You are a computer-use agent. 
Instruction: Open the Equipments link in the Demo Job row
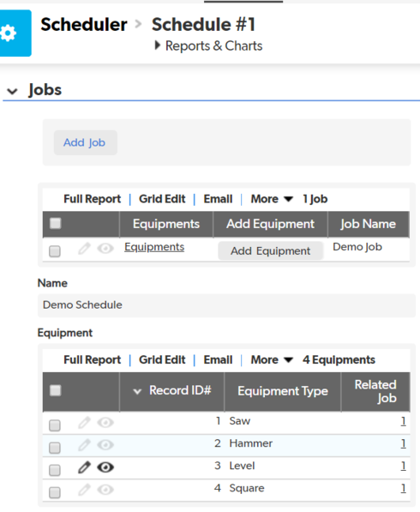coord(154,247)
